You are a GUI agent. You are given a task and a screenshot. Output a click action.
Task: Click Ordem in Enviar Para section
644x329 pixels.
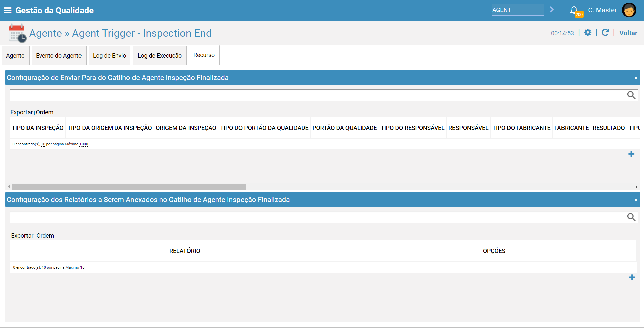click(x=45, y=112)
